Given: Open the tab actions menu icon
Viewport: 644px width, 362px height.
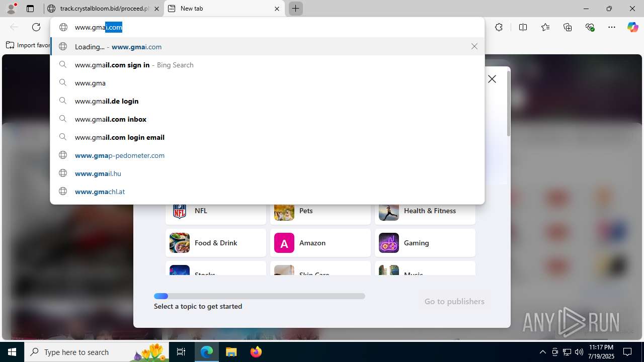Looking at the screenshot, I should tap(30, 9).
